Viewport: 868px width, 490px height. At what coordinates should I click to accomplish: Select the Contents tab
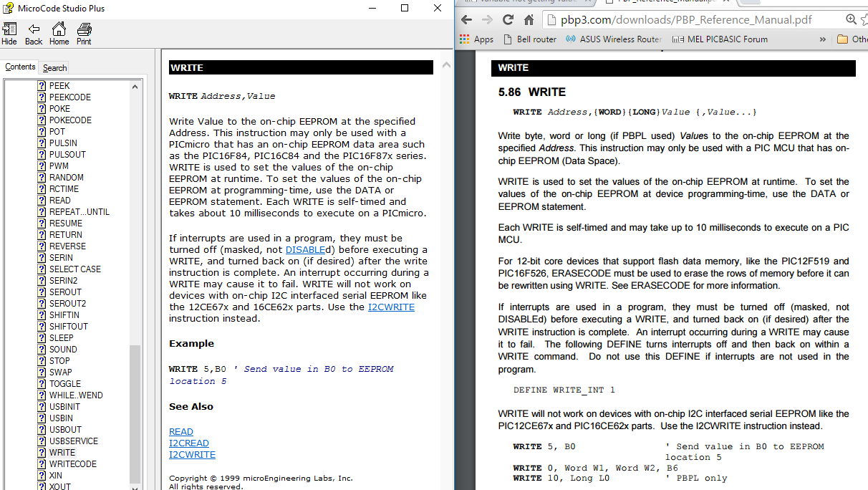coord(20,67)
